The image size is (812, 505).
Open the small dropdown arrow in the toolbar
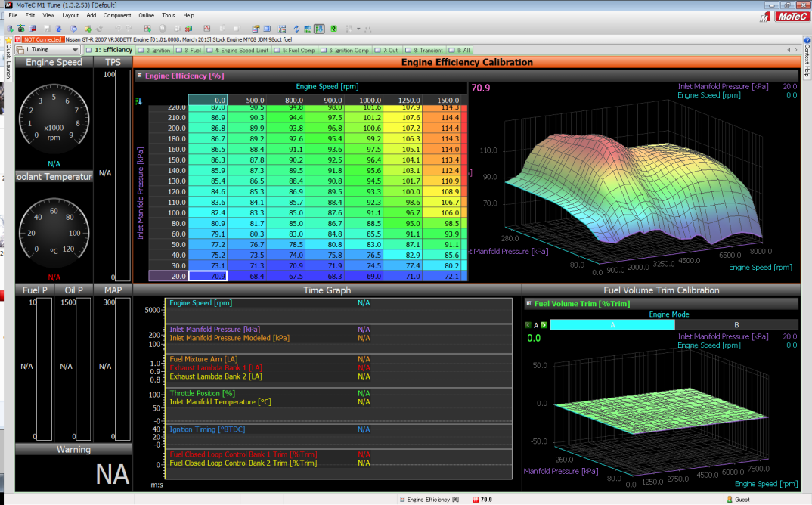[358, 29]
